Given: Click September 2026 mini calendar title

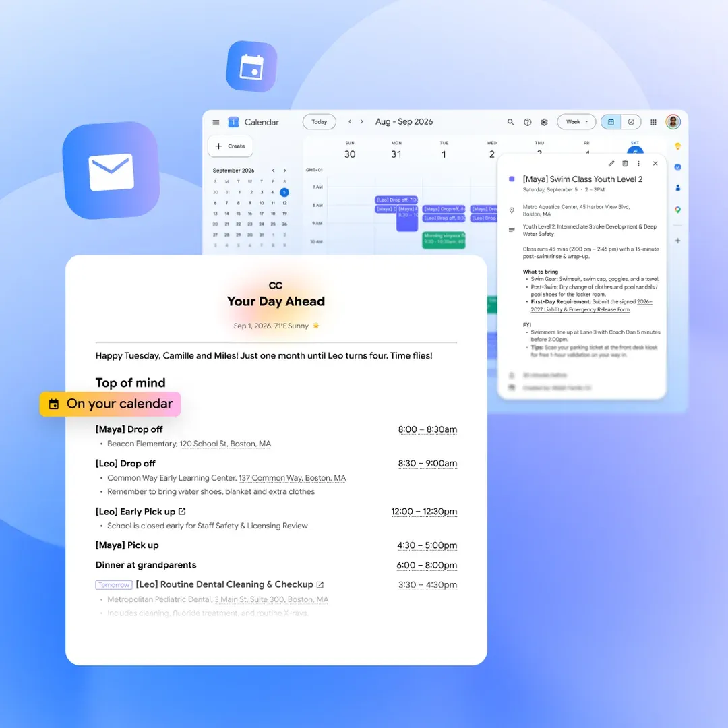Looking at the screenshot, I should tap(233, 171).
